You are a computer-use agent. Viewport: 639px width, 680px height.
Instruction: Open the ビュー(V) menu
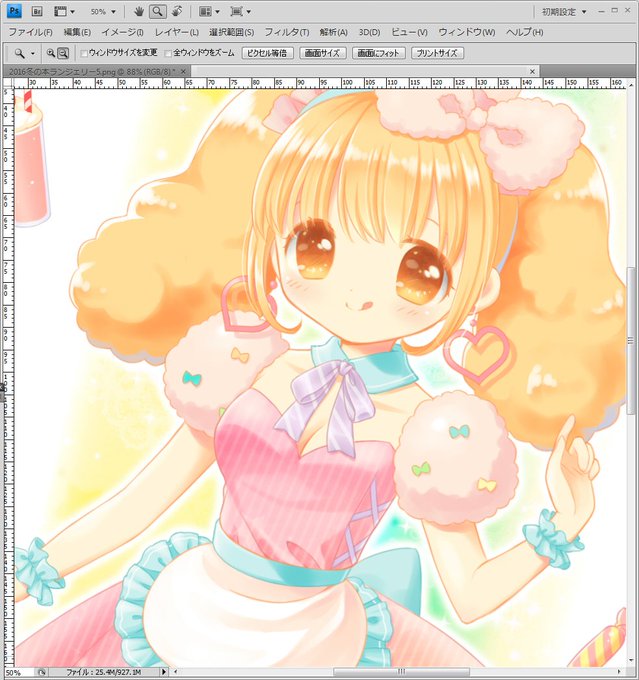click(x=409, y=33)
